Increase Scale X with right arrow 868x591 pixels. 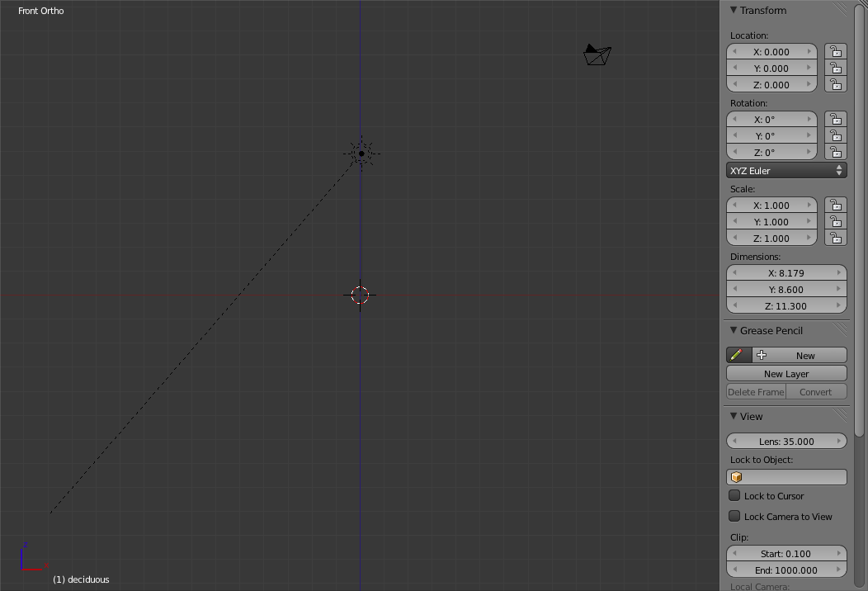click(x=809, y=205)
